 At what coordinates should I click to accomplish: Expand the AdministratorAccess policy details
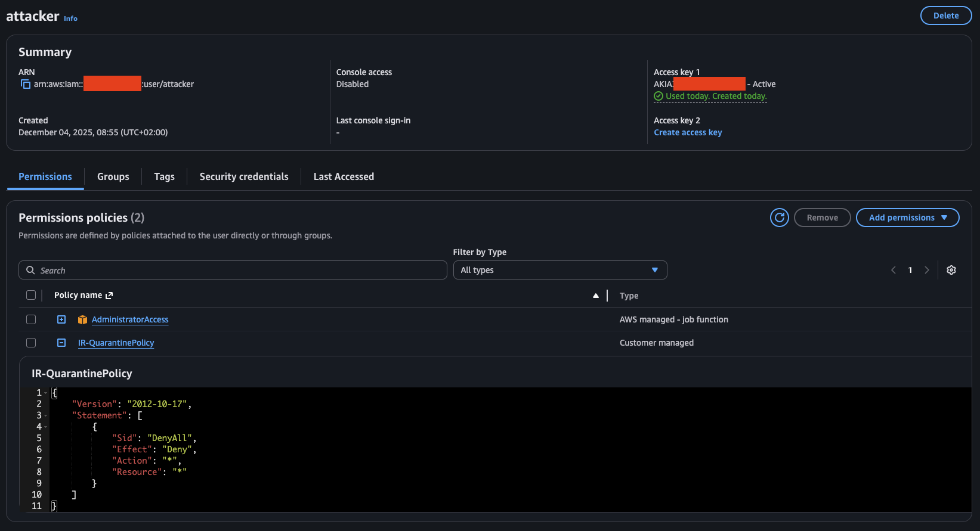pyautogui.click(x=61, y=319)
